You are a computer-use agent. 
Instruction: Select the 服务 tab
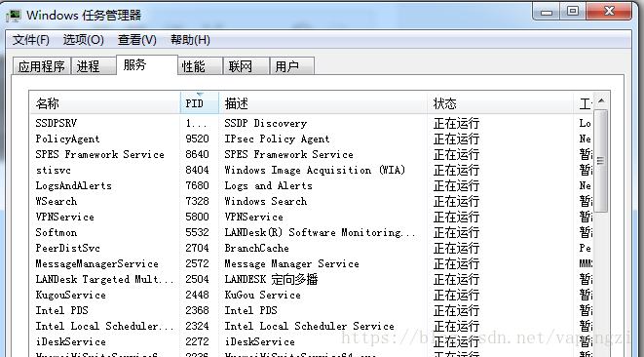(x=147, y=65)
